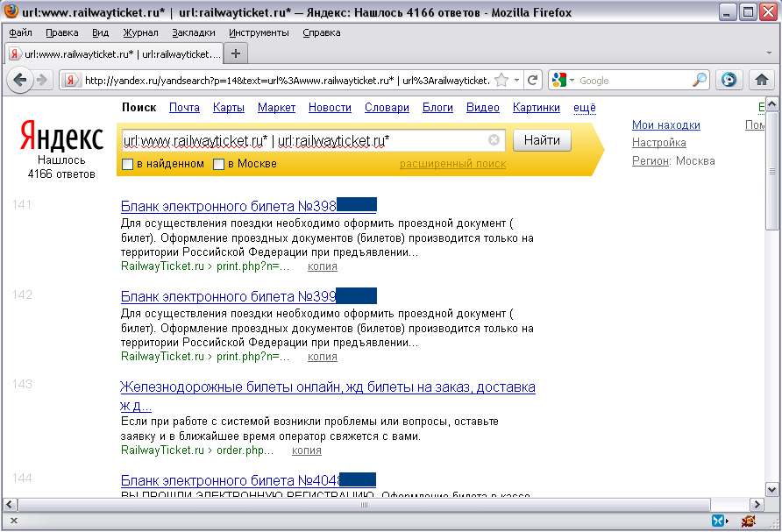Open the cached "копия" link for result 143
The height and width of the screenshot is (532, 782).
(x=306, y=450)
